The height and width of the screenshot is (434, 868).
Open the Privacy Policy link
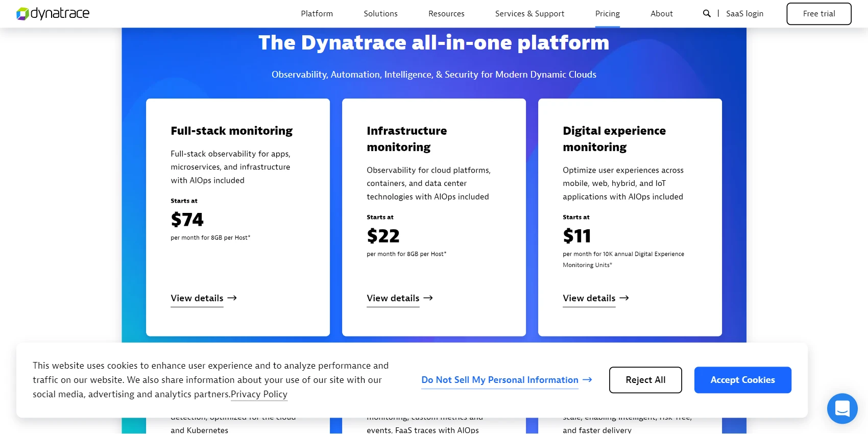click(x=259, y=394)
